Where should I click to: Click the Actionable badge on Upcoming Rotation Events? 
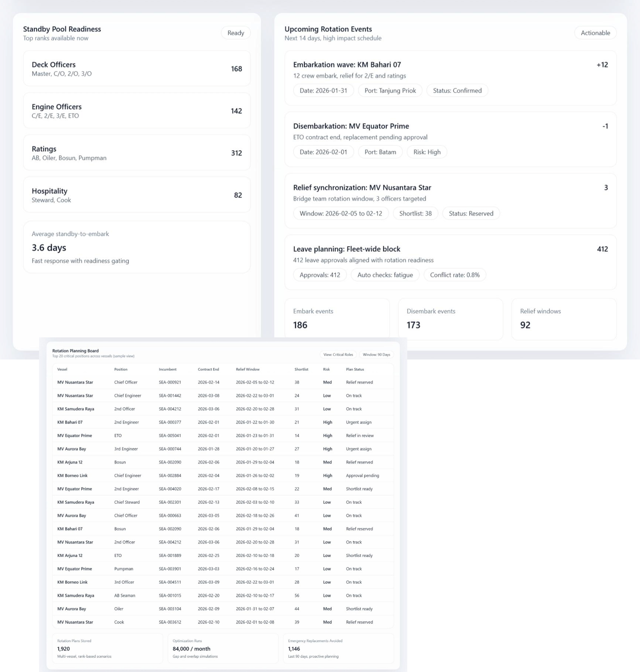(595, 33)
